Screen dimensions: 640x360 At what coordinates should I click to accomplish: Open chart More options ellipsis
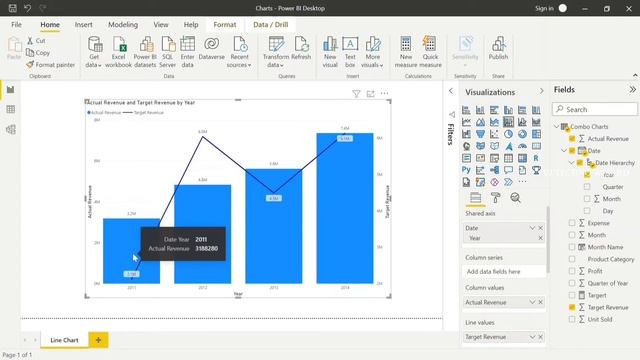pos(384,93)
